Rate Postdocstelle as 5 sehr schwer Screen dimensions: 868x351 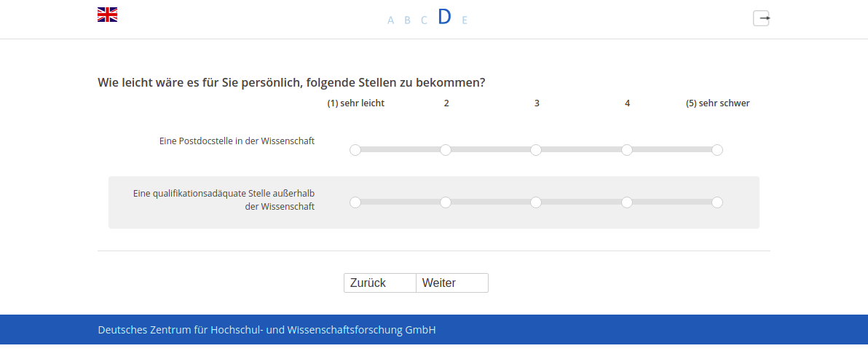pyautogui.click(x=717, y=149)
